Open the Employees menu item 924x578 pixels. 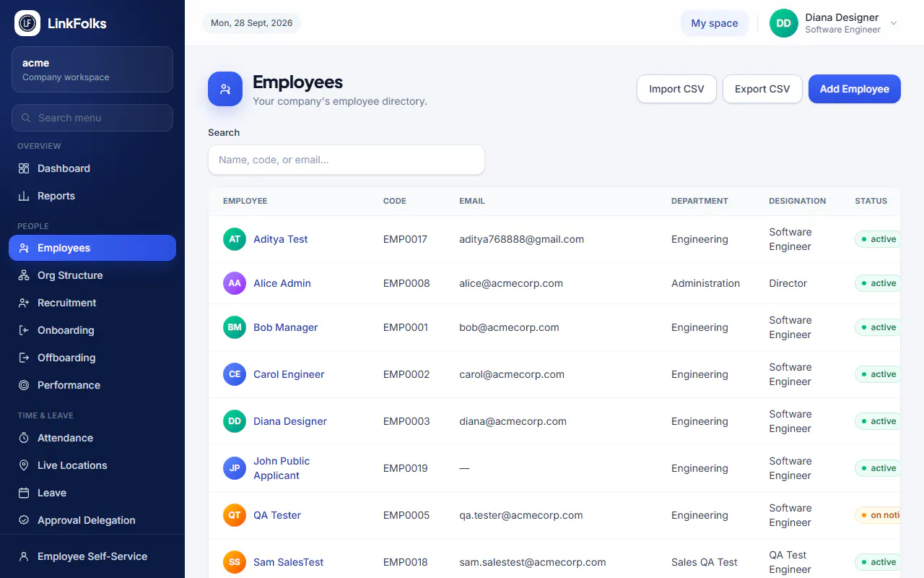click(92, 248)
